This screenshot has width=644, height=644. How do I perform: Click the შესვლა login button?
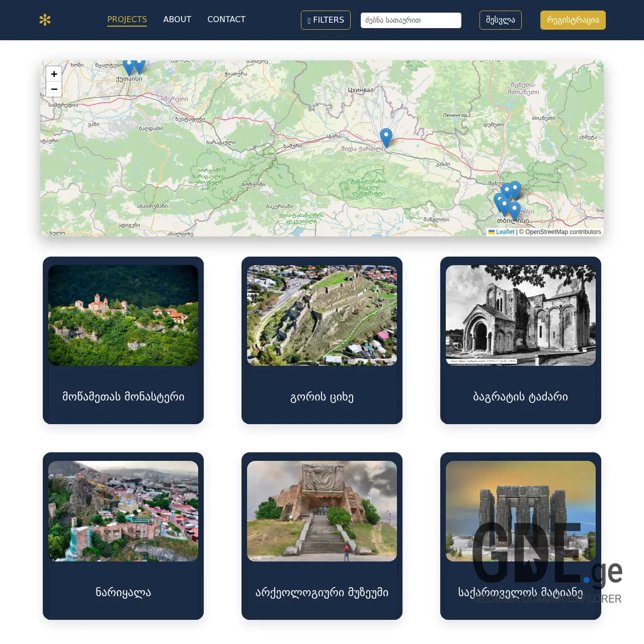click(500, 20)
